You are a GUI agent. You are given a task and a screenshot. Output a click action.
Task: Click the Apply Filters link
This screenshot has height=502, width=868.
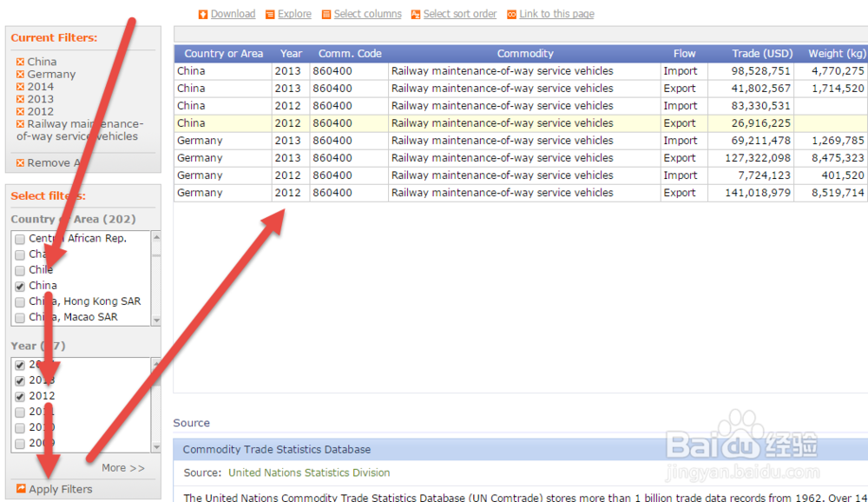(61, 489)
